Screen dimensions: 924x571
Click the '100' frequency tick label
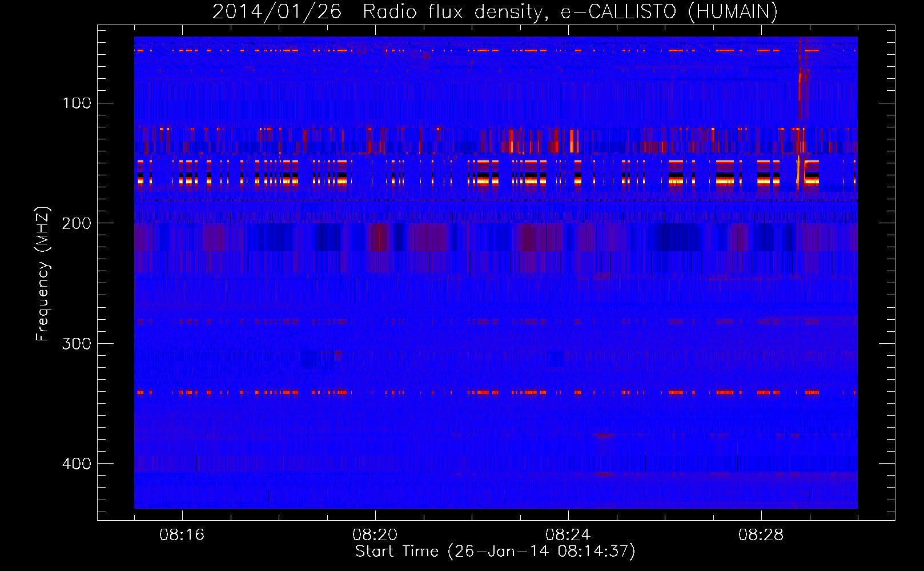[77, 103]
